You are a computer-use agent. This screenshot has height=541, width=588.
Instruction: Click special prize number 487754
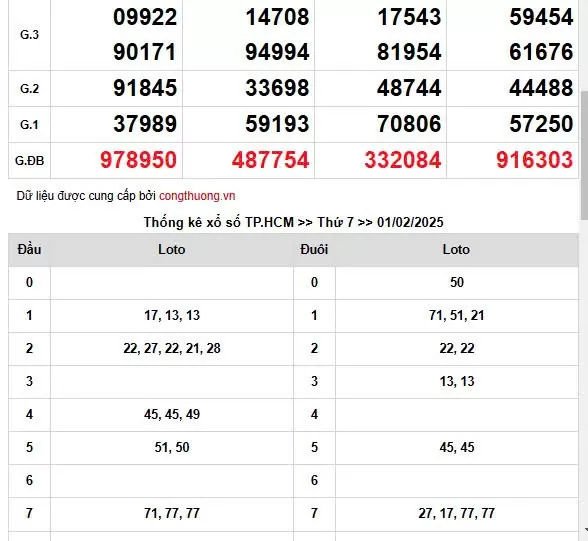coord(270,160)
